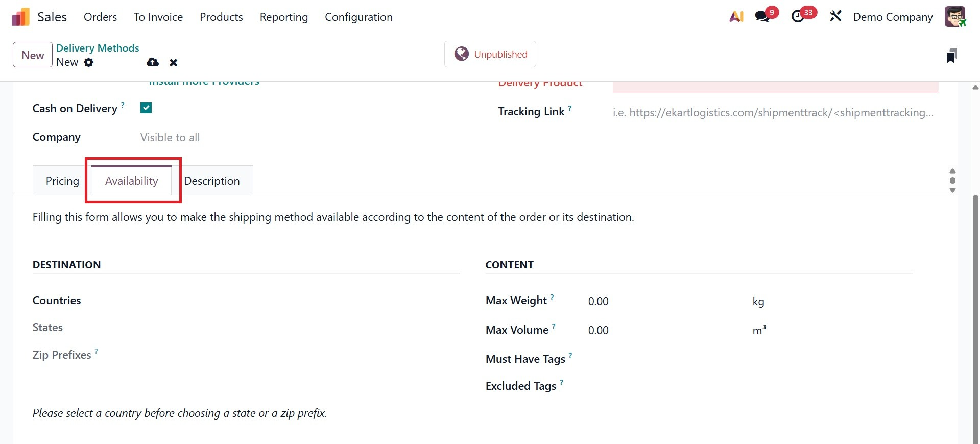Uncheck the Cash on Delivery checkbox
Screen dimensions: 980x444
pyautogui.click(x=146, y=108)
